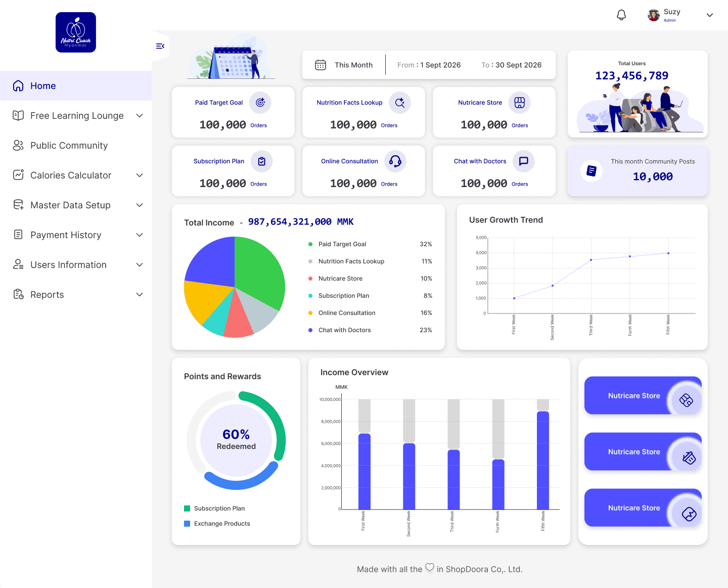The width and height of the screenshot is (728, 588).
Task: Select Calories Calculator menu label
Action: click(x=71, y=175)
